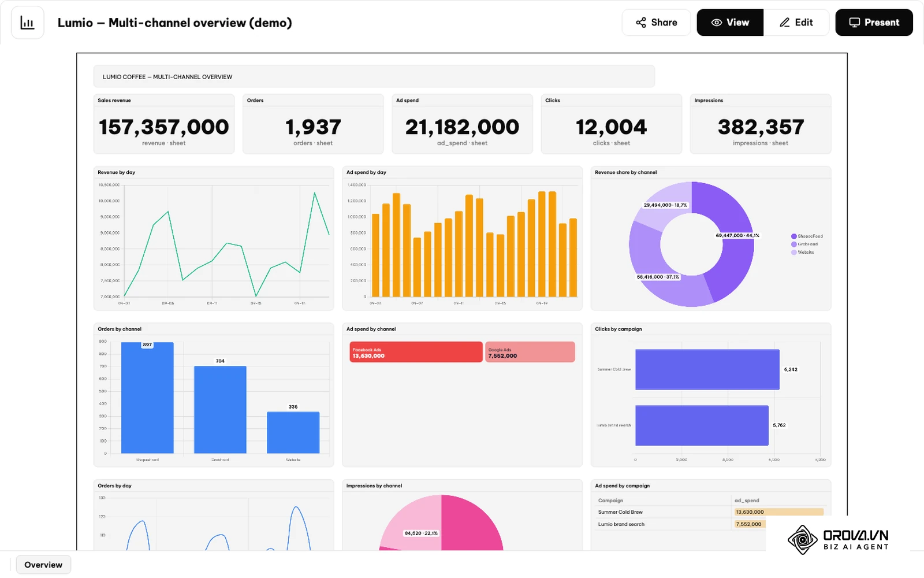Click the 6,242 clicks value label
Viewport: 924px width, 578px height.
[791, 369]
